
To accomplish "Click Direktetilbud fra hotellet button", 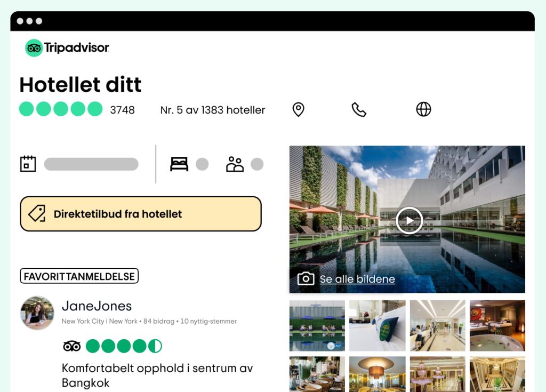I will click(141, 213).
